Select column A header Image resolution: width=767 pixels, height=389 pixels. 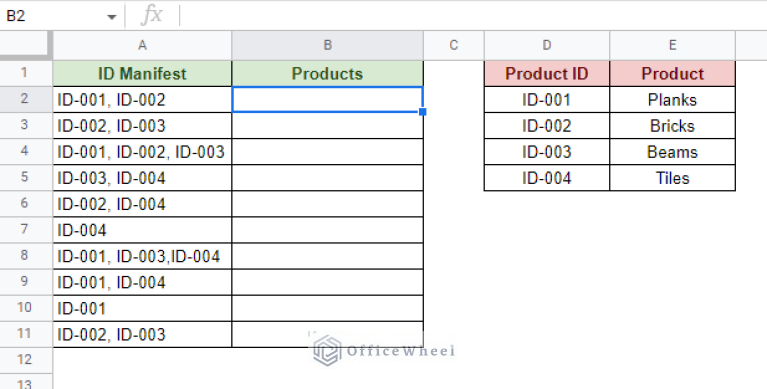[x=142, y=46]
